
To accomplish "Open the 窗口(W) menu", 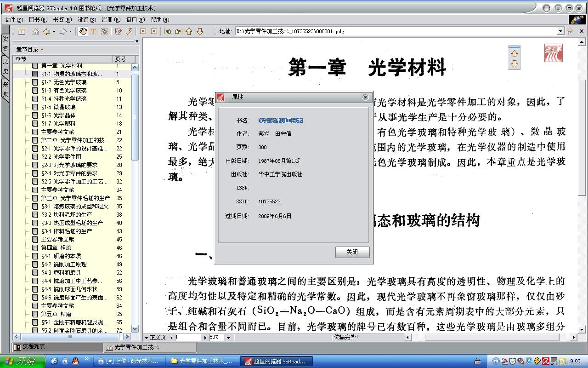I will [x=135, y=20].
